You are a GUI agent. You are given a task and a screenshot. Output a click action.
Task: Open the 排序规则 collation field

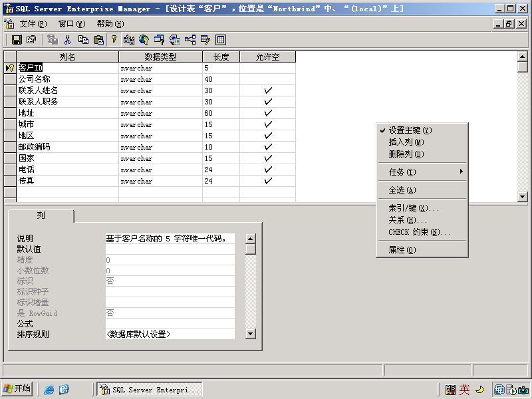point(170,334)
